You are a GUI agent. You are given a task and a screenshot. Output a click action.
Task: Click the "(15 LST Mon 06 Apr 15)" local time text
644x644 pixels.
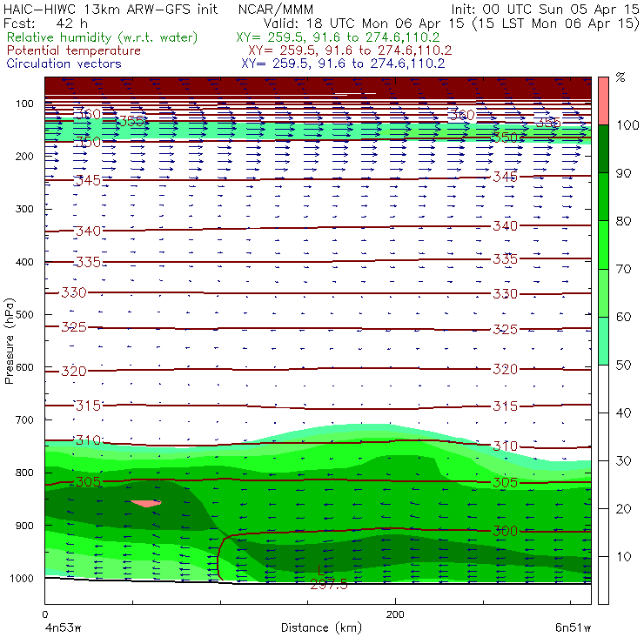click(x=556, y=23)
